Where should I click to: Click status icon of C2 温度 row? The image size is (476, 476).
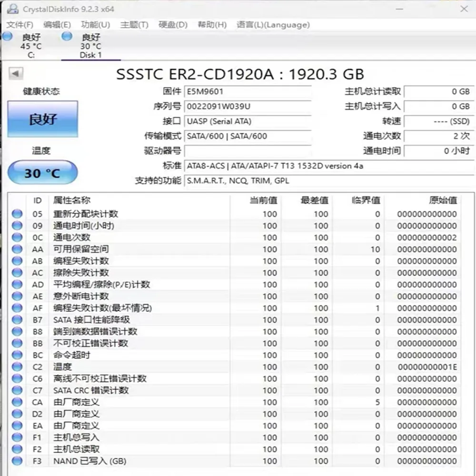pos(17,367)
